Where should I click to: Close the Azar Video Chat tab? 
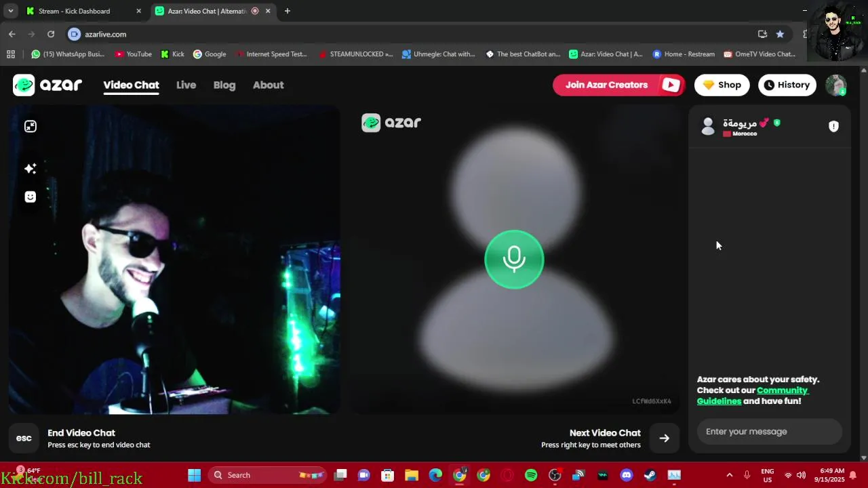pos(268,11)
